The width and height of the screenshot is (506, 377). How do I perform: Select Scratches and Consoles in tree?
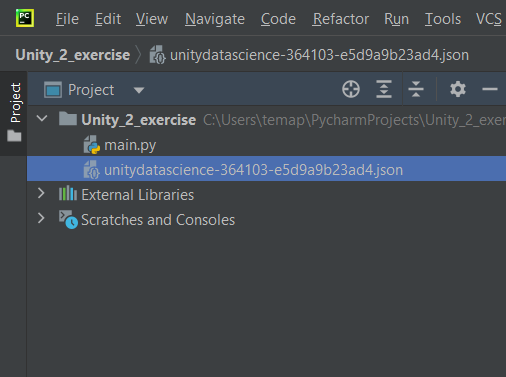coord(158,220)
